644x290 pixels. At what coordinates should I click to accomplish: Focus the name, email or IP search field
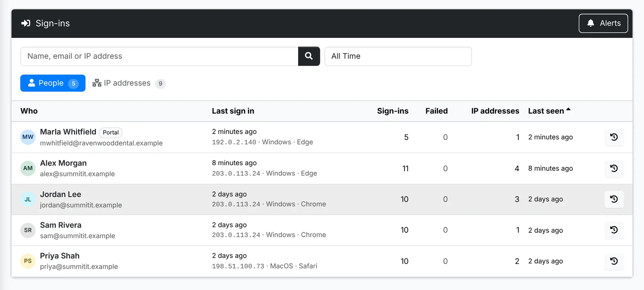click(x=159, y=56)
